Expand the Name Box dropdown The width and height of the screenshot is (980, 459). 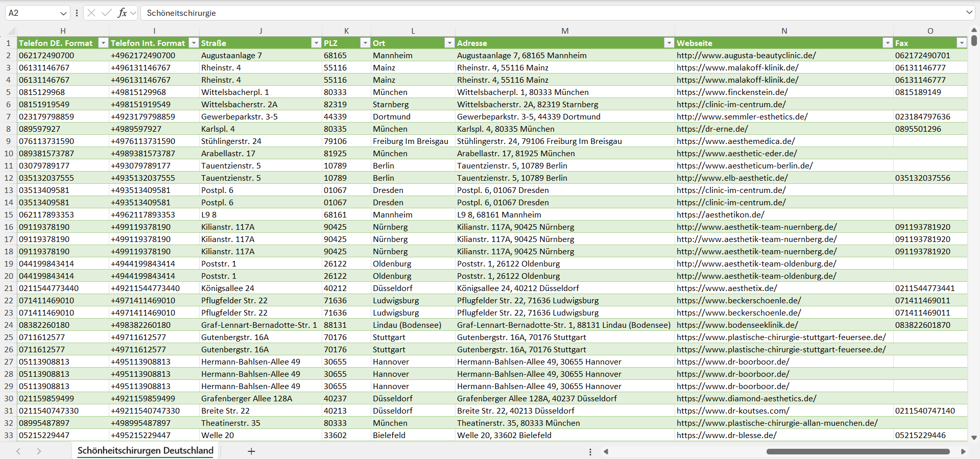[63, 13]
